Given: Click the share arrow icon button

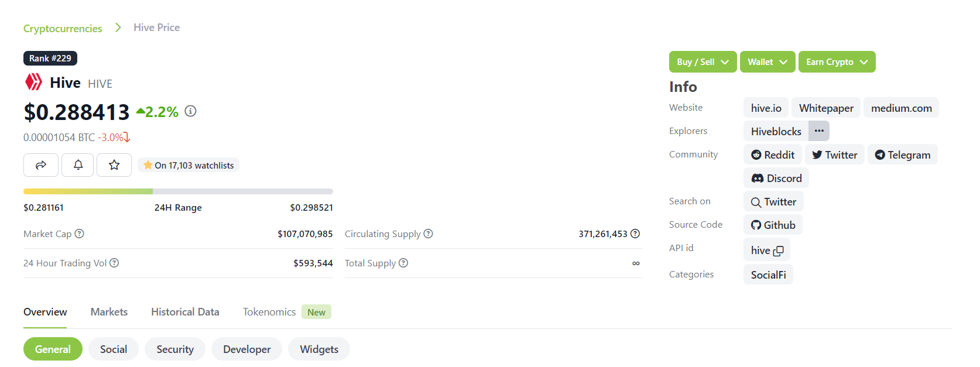Looking at the screenshot, I should (41, 165).
